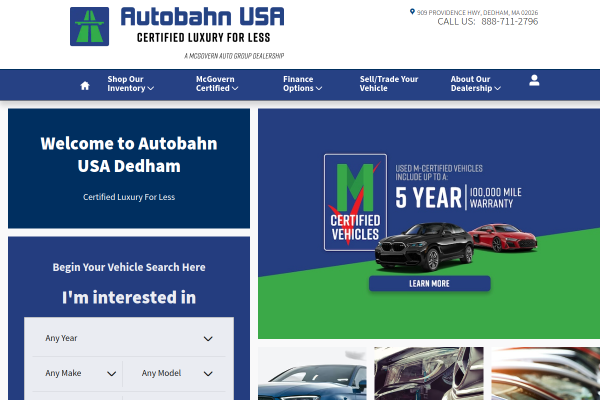This screenshot has height=400, width=600.
Task: Click the '5 YEAR' warranty text
Action: 429,198
